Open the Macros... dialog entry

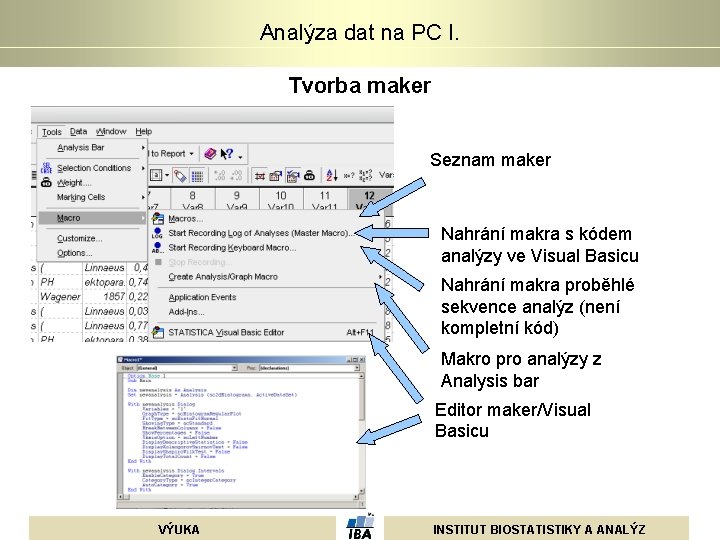(x=266, y=219)
